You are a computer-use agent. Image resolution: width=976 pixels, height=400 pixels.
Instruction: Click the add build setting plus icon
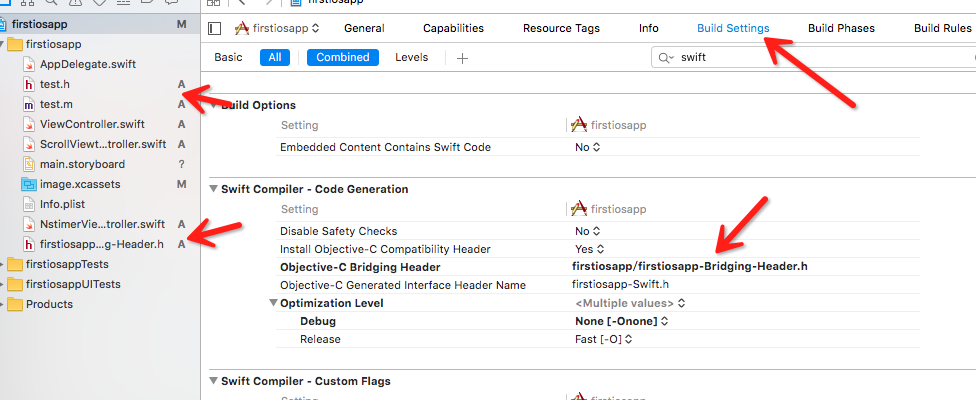pos(462,58)
